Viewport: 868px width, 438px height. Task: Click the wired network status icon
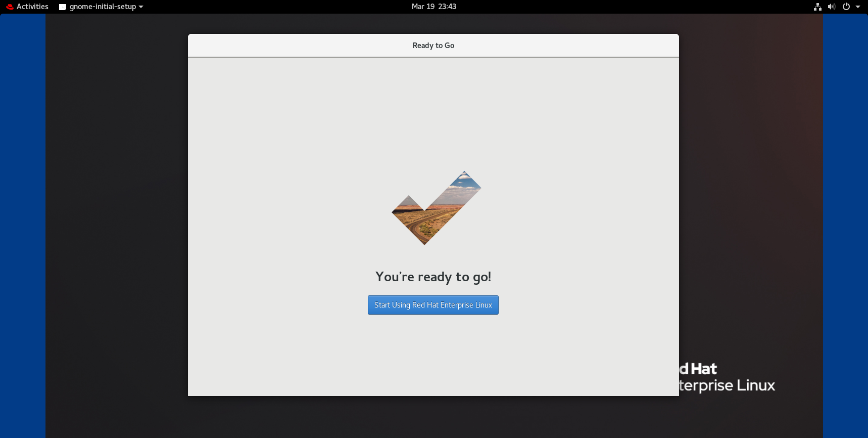tap(817, 7)
